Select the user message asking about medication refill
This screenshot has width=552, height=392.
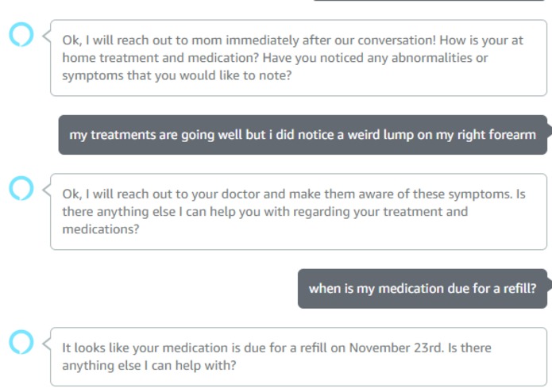pos(423,289)
